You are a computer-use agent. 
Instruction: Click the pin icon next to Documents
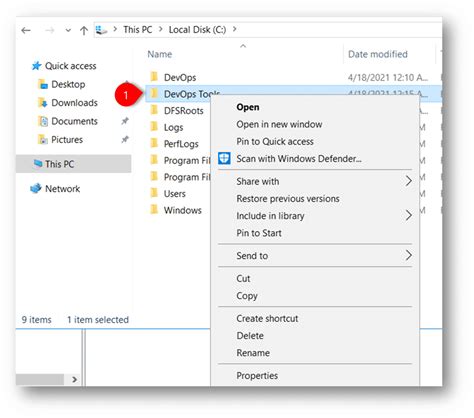pyautogui.click(x=125, y=121)
